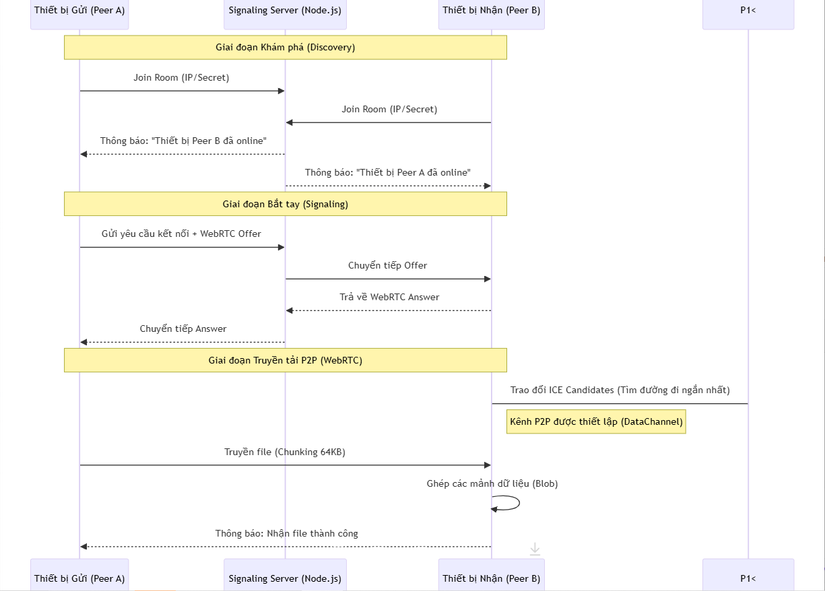Click the top Signaling Server (Node.js) box

285,11
